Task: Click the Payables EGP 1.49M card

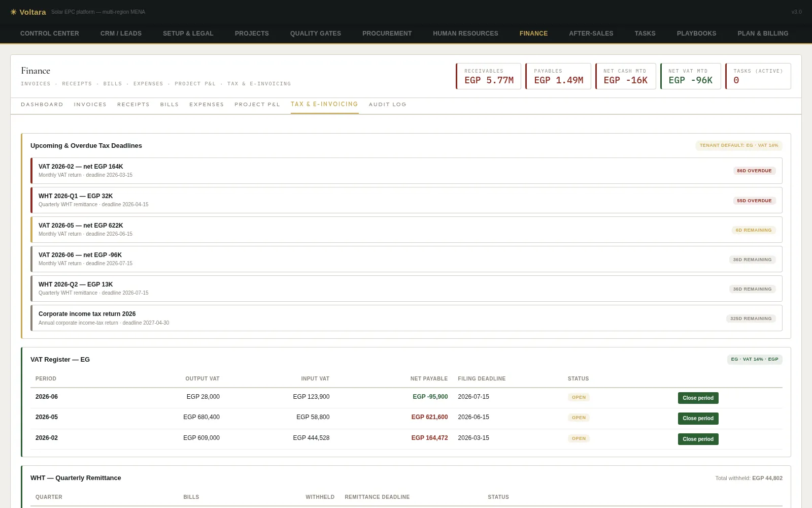Action: point(558,76)
